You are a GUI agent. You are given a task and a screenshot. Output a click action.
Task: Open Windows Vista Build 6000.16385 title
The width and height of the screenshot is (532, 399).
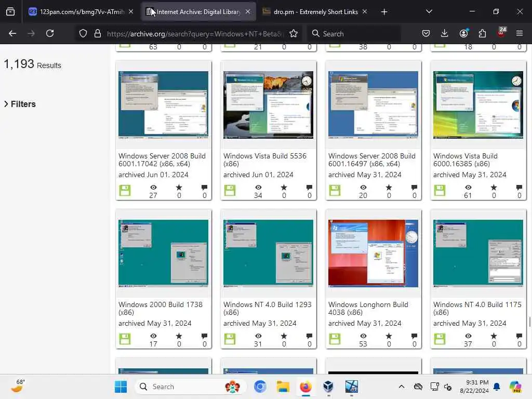(465, 160)
